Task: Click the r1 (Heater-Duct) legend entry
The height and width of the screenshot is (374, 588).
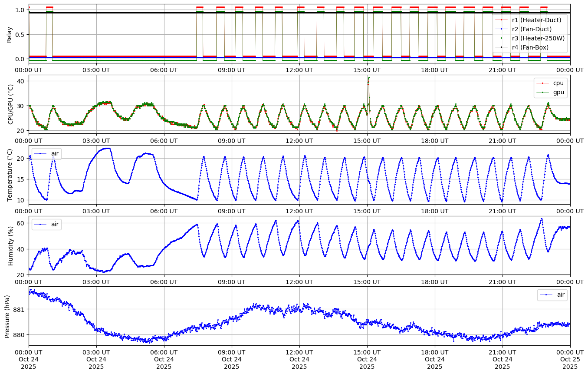Action: tap(536, 20)
